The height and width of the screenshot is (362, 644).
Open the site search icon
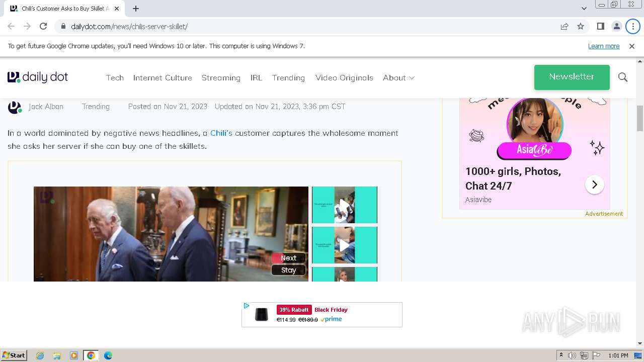click(x=623, y=77)
